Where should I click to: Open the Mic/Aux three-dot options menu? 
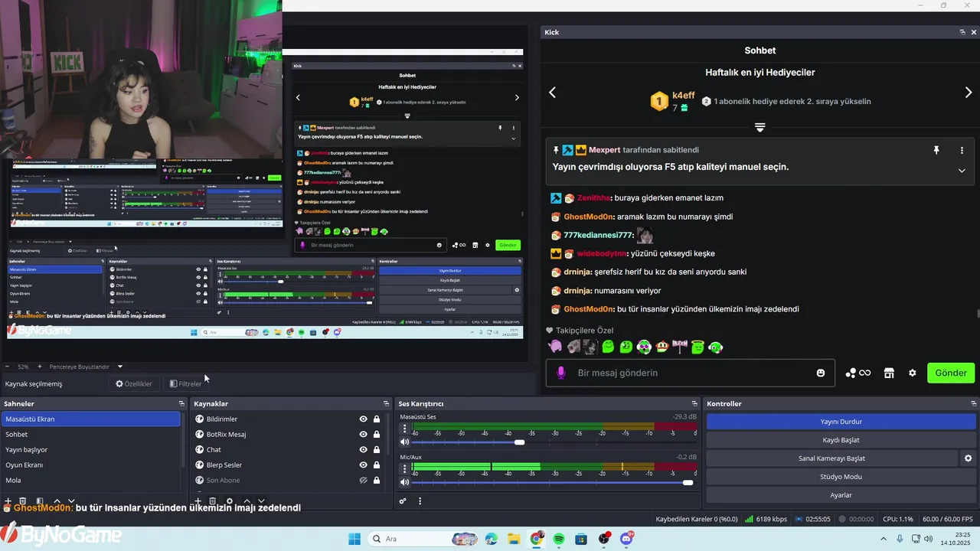click(405, 468)
